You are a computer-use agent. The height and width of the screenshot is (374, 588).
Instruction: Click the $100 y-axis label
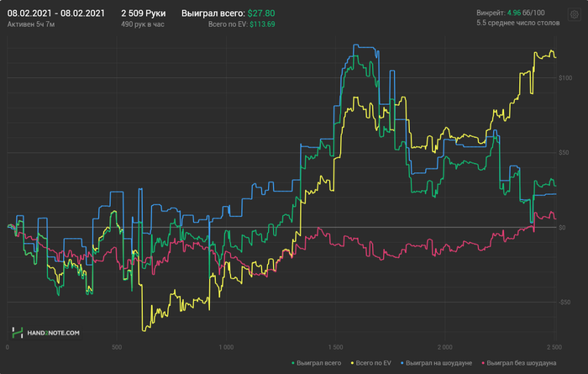565,78
